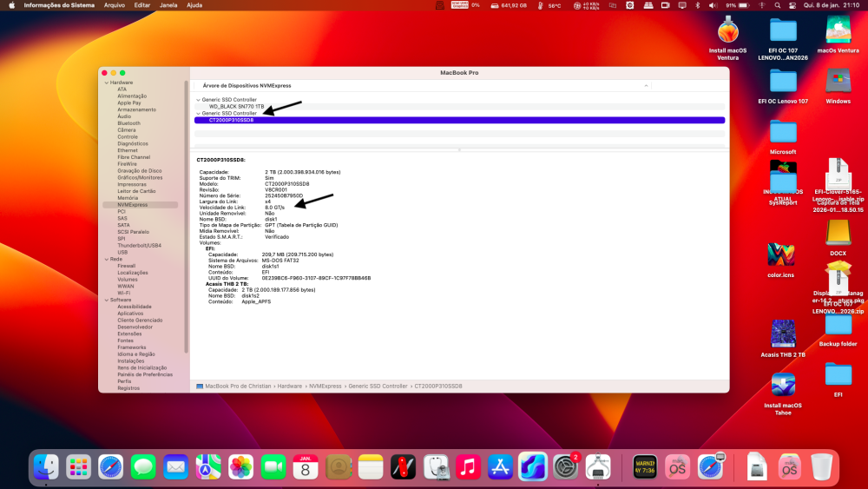Viewport: 868px width, 489px height.
Task: Open the Editar menu
Action: 142,5
